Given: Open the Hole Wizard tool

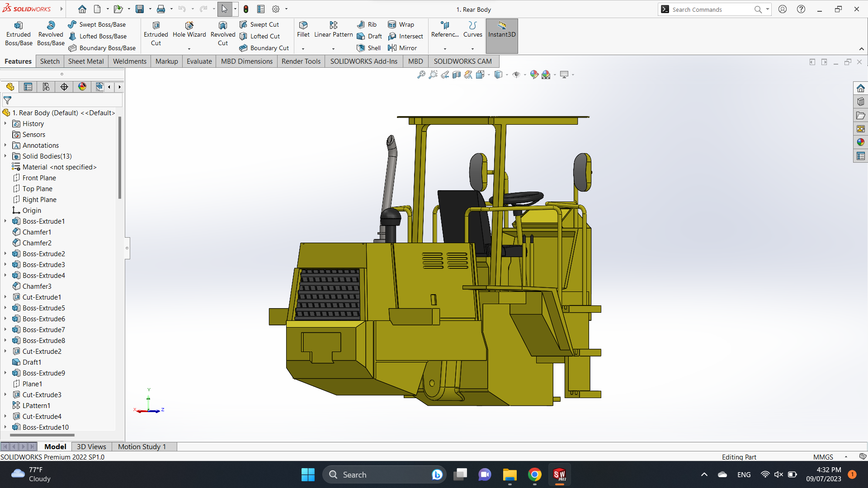Looking at the screenshot, I should click(189, 30).
